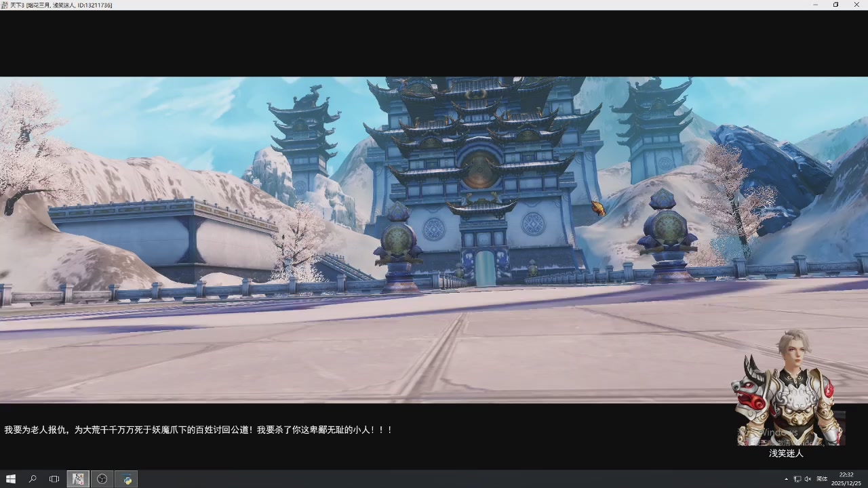
Task: Unmute the volume tray icon
Action: (x=808, y=479)
